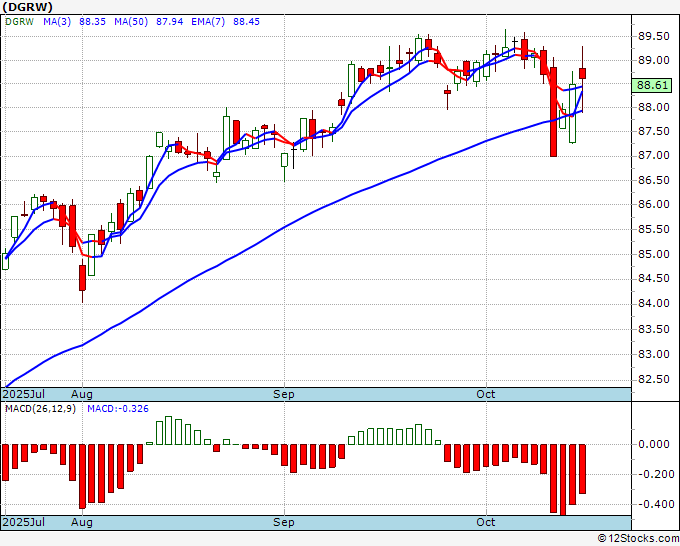Image resolution: width=680 pixels, height=546 pixels.
Task: Click the MACD:-0.326 value readout
Action: tap(118, 409)
